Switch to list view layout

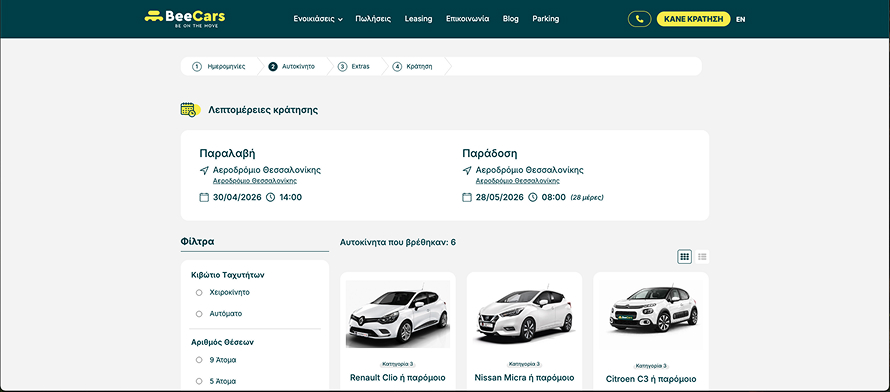(x=702, y=256)
